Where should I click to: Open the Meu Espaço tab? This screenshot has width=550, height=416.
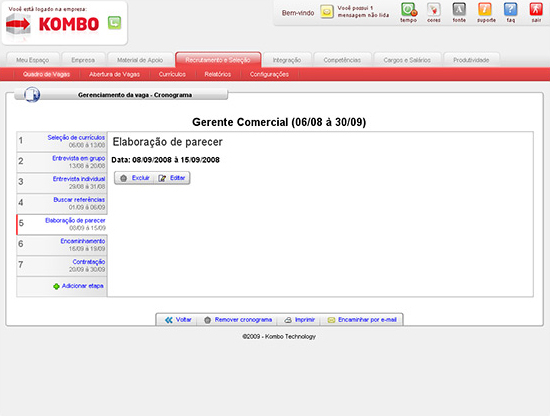tap(33, 60)
